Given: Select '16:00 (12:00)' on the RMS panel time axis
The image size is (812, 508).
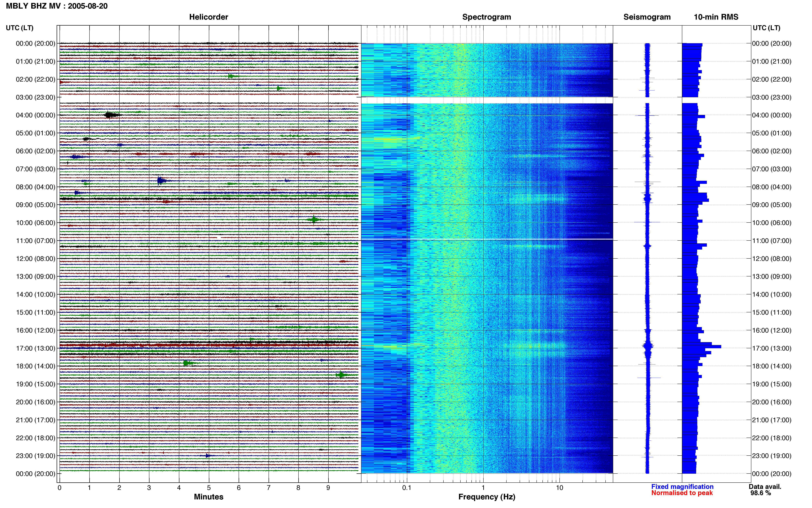Looking at the screenshot, I should point(772,330).
